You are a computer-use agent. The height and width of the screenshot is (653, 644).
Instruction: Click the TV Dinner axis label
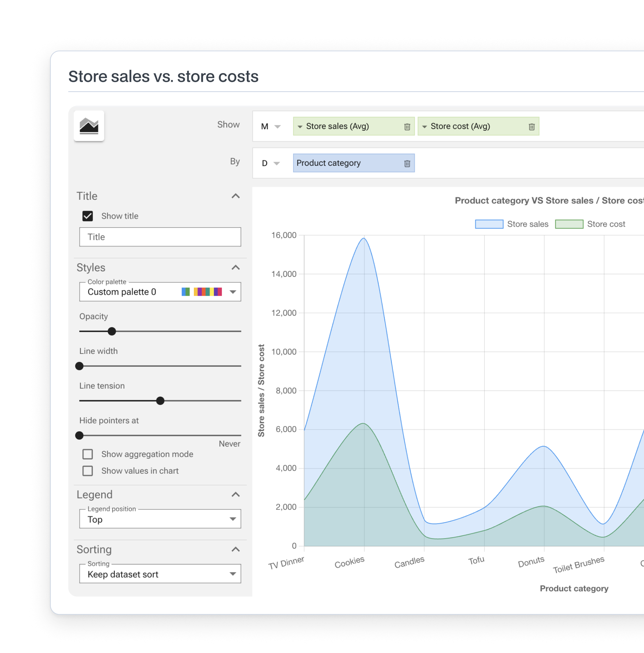286,563
